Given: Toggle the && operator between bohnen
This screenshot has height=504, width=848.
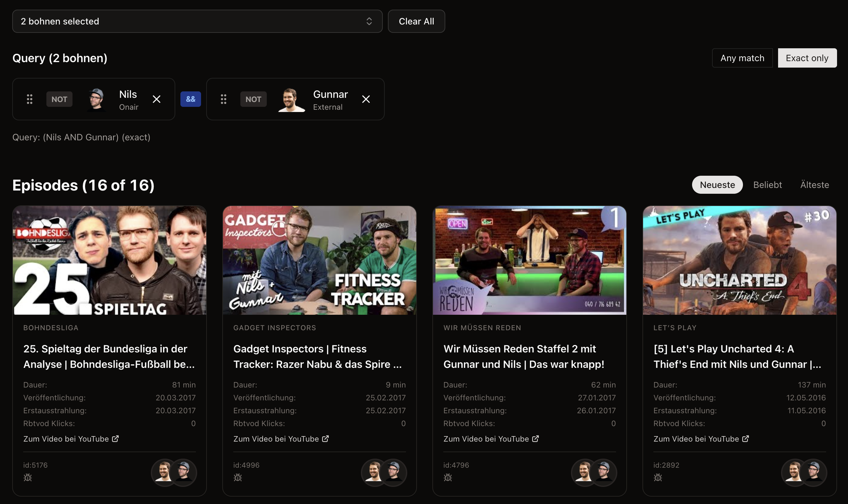Looking at the screenshot, I should click(x=190, y=99).
